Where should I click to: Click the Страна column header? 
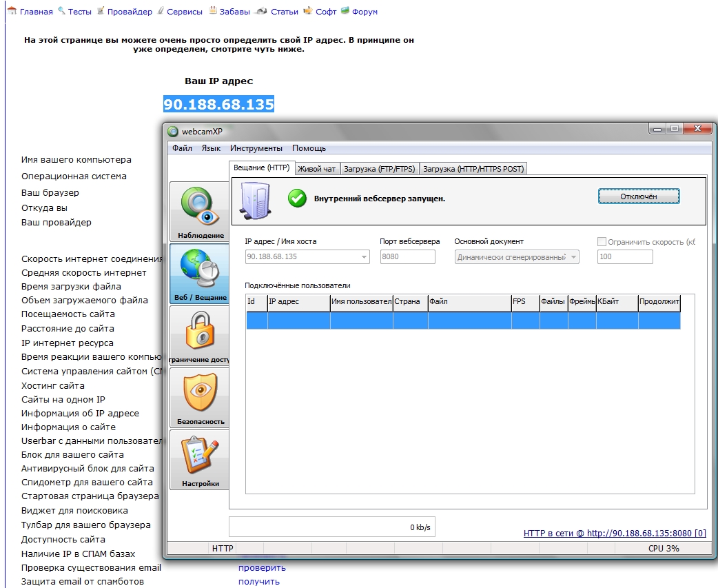(x=410, y=302)
